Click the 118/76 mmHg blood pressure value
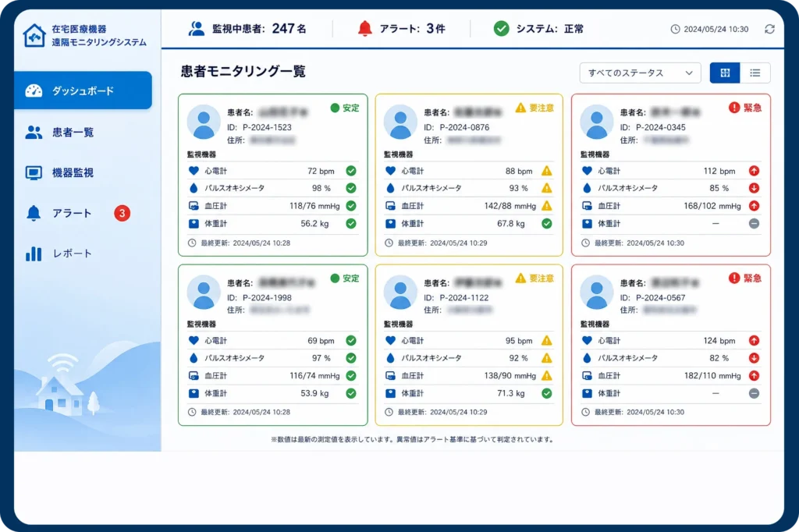799x532 pixels. tap(314, 206)
